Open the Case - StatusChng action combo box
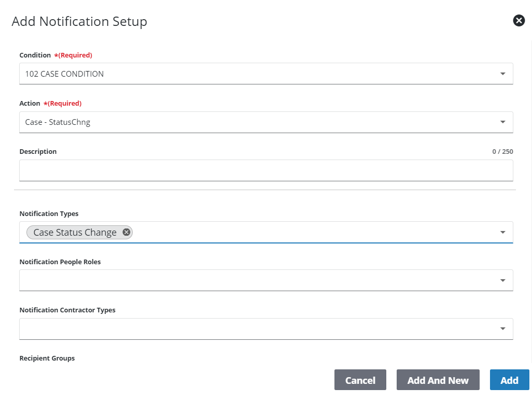532x402 pixels. click(x=259, y=122)
